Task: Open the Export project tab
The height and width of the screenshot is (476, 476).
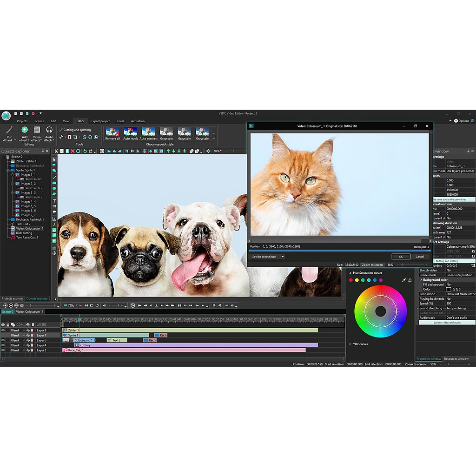Action: pyautogui.click(x=100, y=121)
